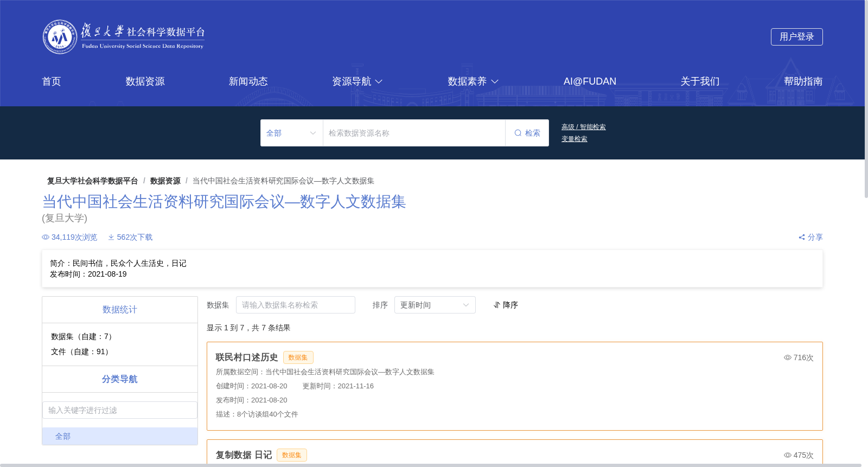Viewport: 868px width, 467px height.
Task: Open 变量检索 link
Action: [x=575, y=139]
